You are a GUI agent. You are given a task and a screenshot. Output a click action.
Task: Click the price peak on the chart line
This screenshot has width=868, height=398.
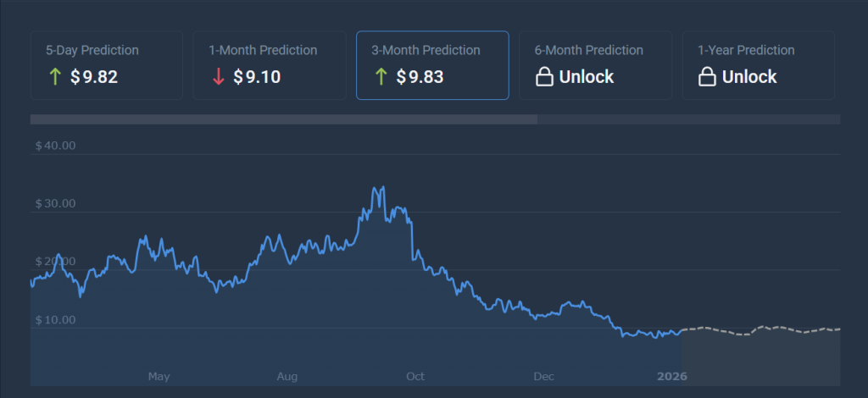(383, 187)
